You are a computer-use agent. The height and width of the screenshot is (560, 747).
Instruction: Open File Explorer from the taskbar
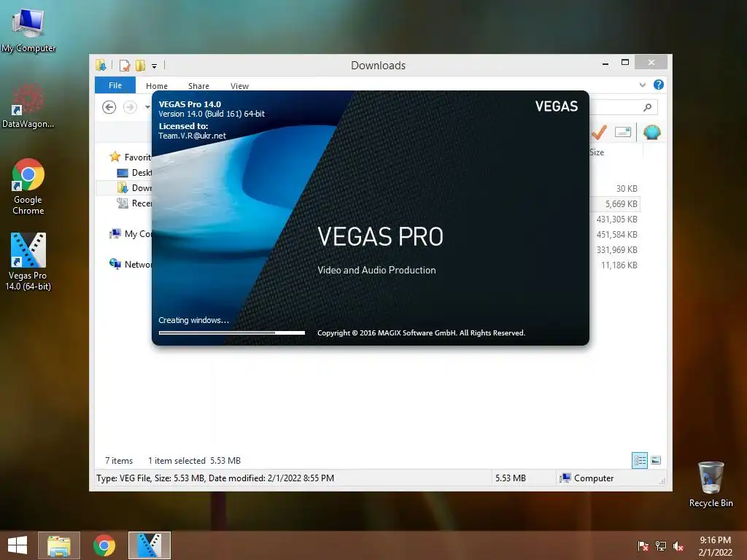coord(58,545)
